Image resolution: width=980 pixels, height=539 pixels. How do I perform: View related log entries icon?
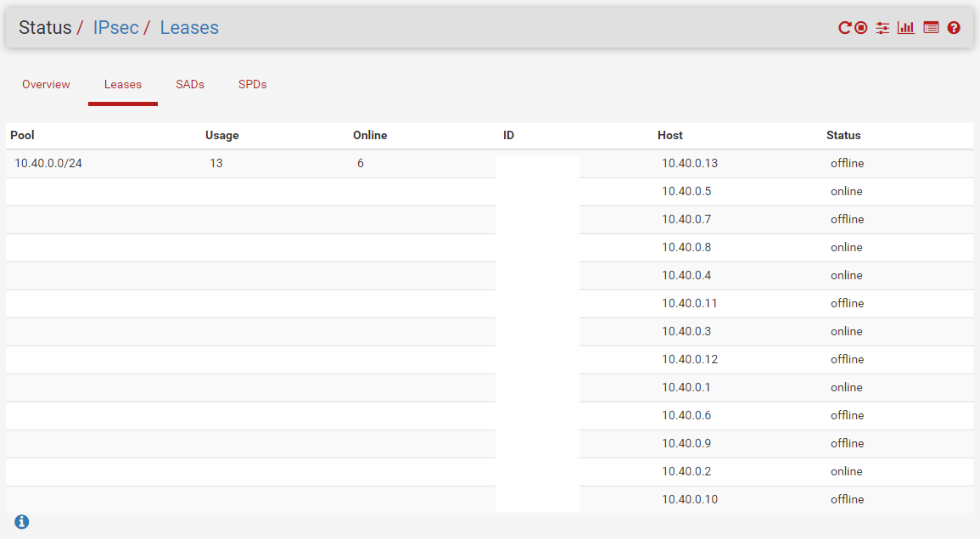[x=930, y=27]
